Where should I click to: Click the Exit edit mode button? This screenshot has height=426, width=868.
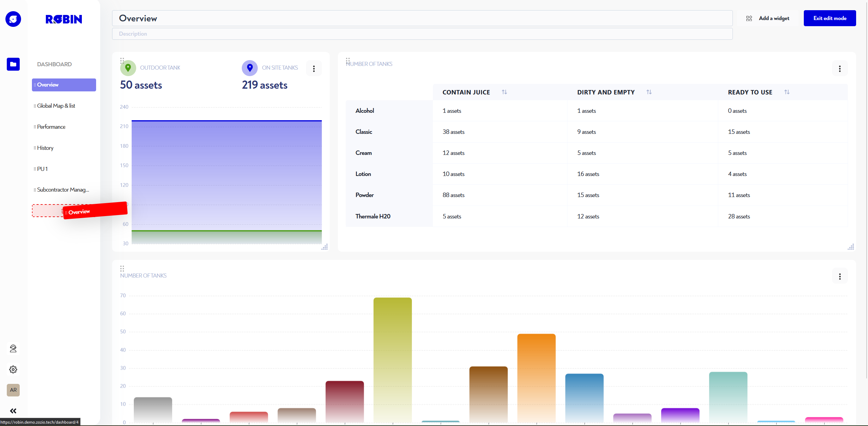pos(830,18)
